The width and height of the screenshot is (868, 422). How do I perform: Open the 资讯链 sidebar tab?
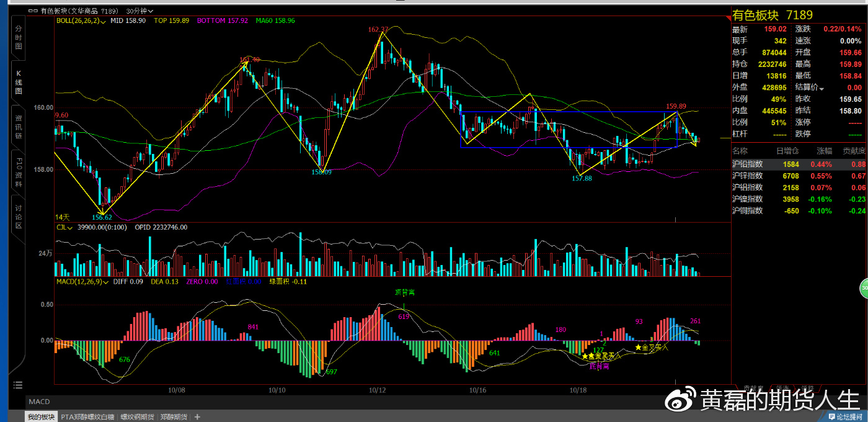pos(18,127)
